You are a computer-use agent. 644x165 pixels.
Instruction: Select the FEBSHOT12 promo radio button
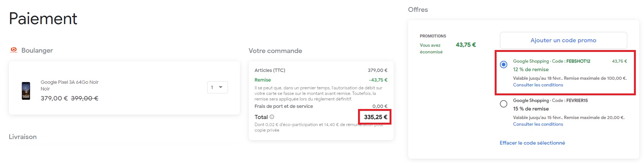pyautogui.click(x=504, y=65)
